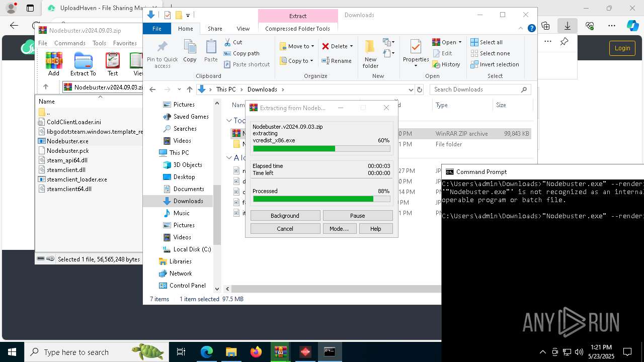Click the Cut scissors item
The image size is (644, 362).
[x=233, y=42]
